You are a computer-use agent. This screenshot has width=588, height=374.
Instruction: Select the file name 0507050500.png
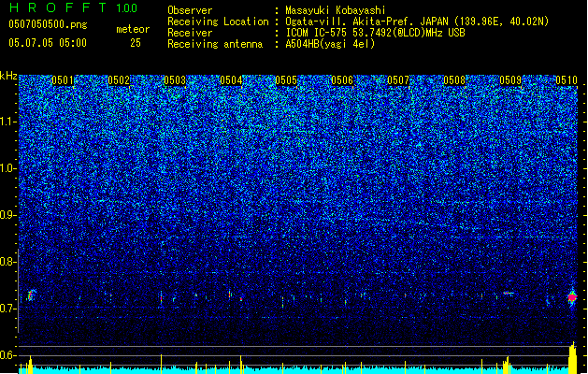click(x=48, y=25)
